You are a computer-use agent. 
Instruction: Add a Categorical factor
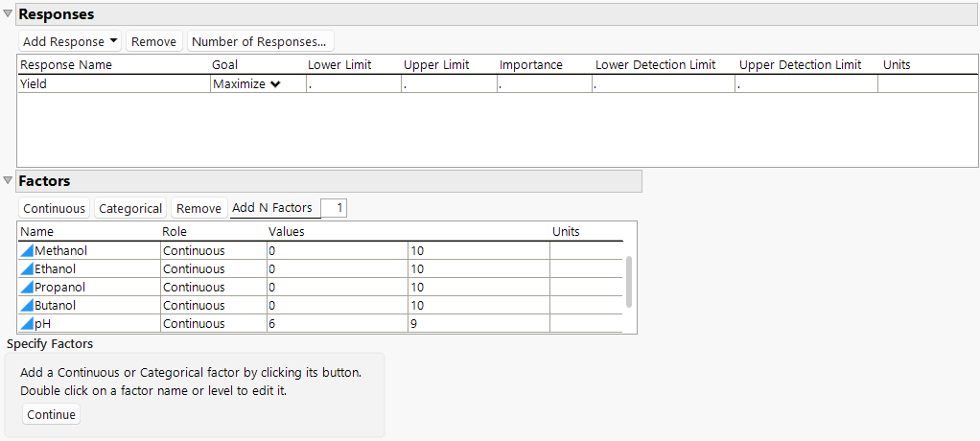tap(130, 209)
